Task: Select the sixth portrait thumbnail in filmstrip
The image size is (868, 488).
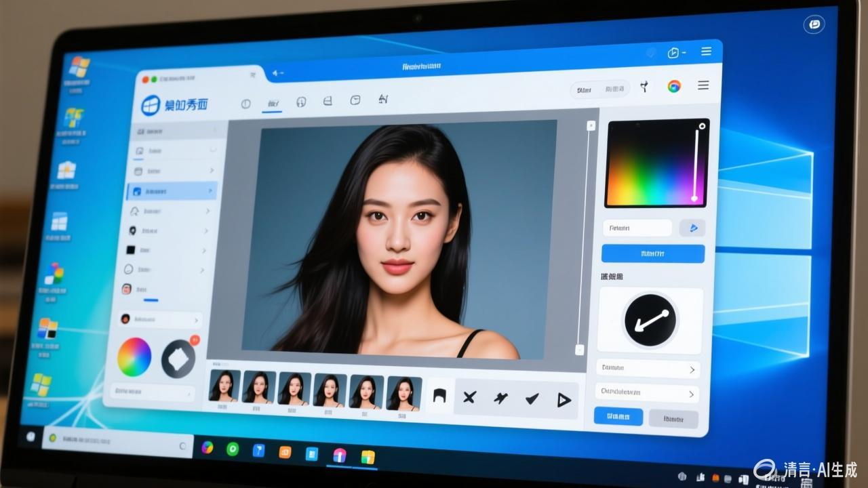Action: (x=403, y=393)
